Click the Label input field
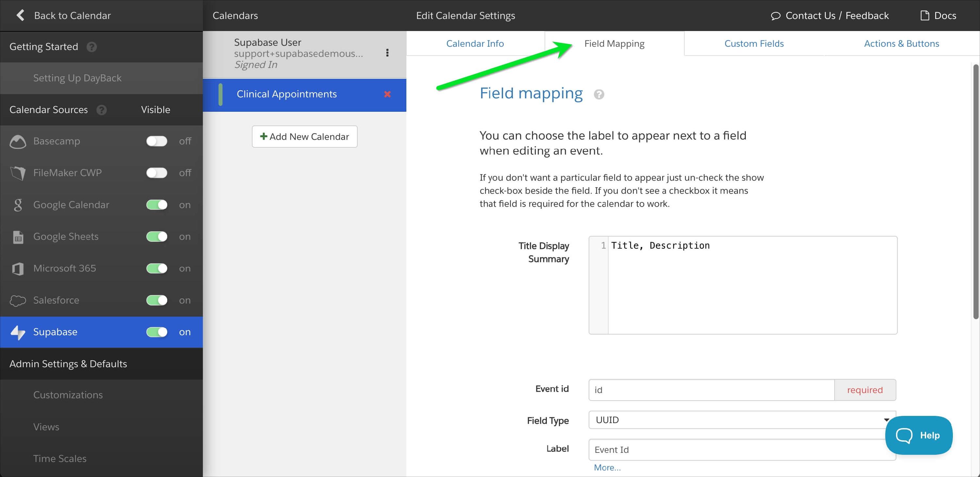980x477 pixels. [x=742, y=450]
